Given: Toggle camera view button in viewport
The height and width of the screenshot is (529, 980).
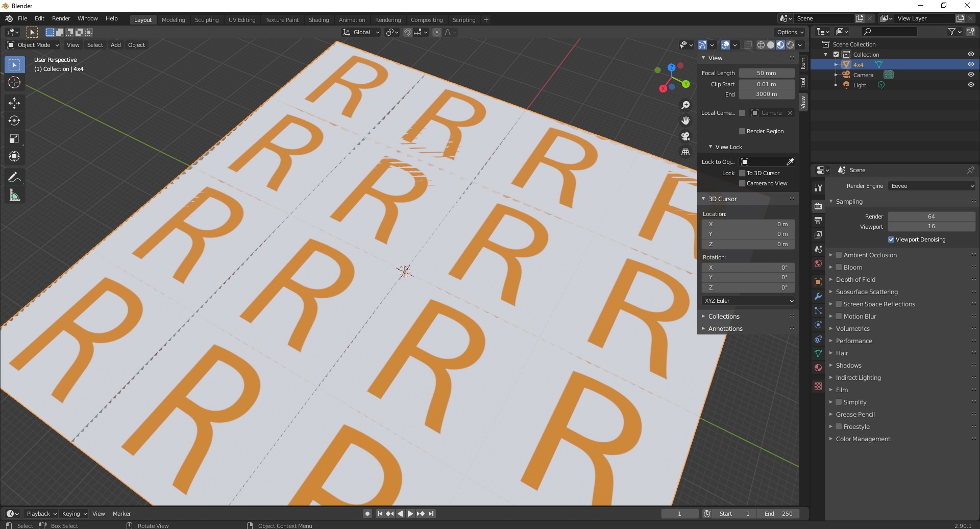Looking at the screenshot, I should (685, 136).
